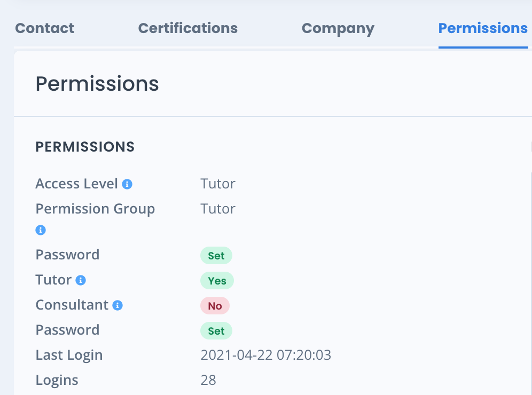The height and width of the screenshot is (395, 532).
Task: Click the info icon next to Access Level
Action: pyautogui.click(x=127, y=184)
